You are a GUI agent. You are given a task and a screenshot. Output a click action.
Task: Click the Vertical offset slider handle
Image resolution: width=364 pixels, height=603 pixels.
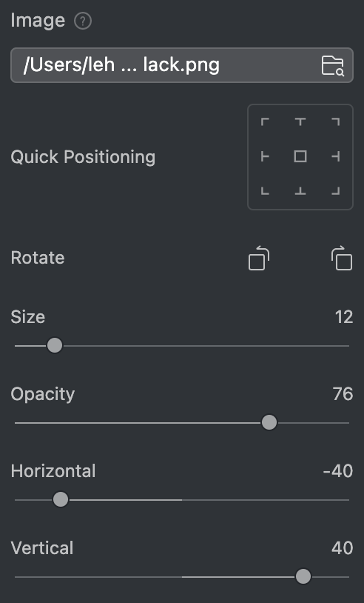click(x=303, y=576)
